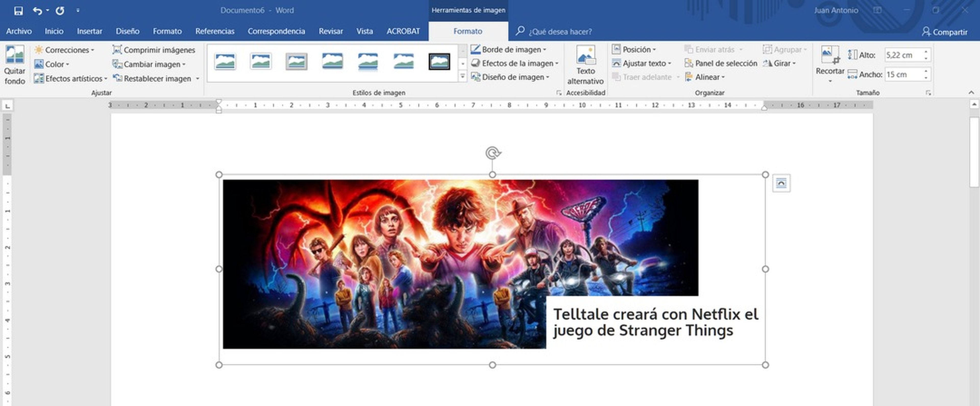
Task: Click the Compartir button
Action: pos(945,32)
